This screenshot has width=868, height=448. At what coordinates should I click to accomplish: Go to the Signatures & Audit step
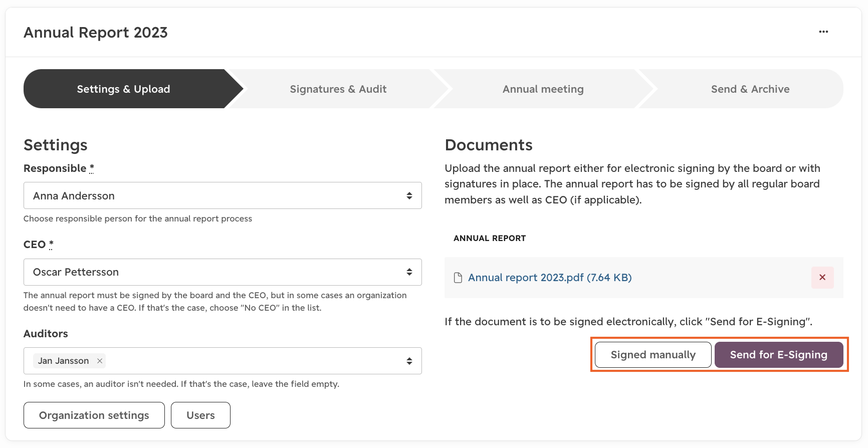point(338,89)
